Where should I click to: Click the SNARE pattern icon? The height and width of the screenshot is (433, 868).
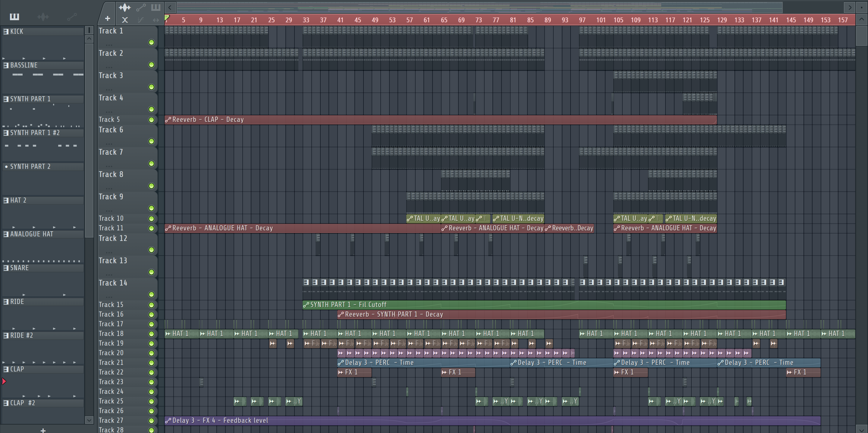[6, 268]
